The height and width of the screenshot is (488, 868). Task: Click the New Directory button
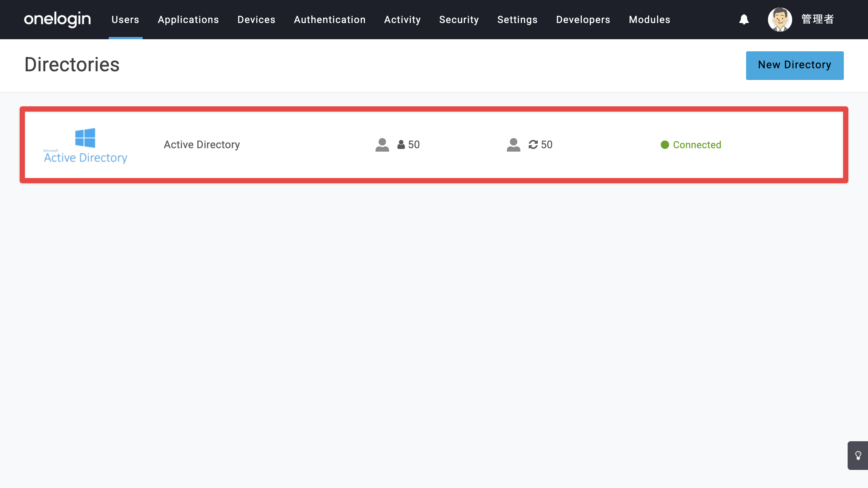pyautogui.click(x=795, y=65)
